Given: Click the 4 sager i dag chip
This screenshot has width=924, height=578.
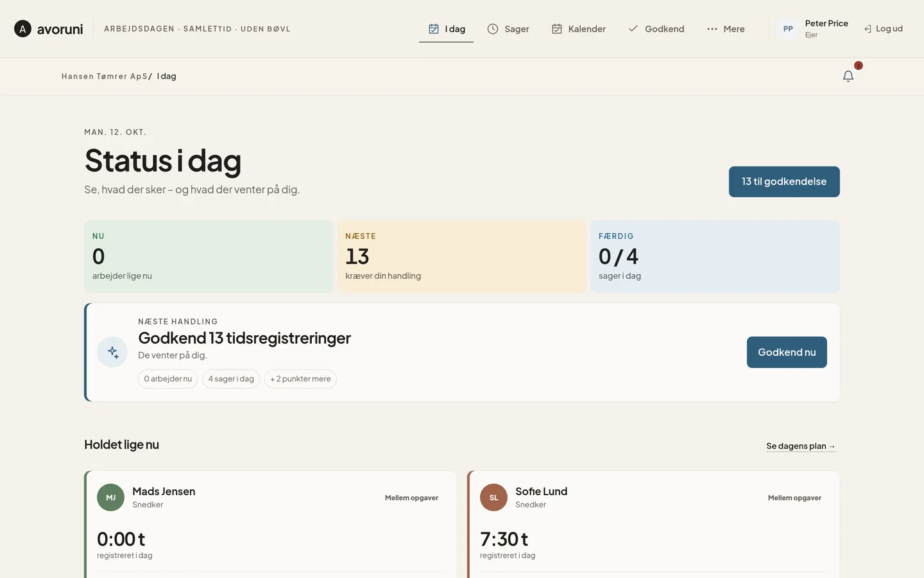Looking at the screenshot, I should point(231,379).
